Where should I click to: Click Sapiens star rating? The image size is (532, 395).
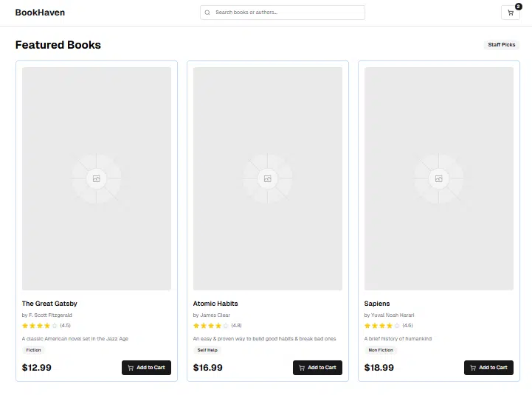tap(382, 326)
